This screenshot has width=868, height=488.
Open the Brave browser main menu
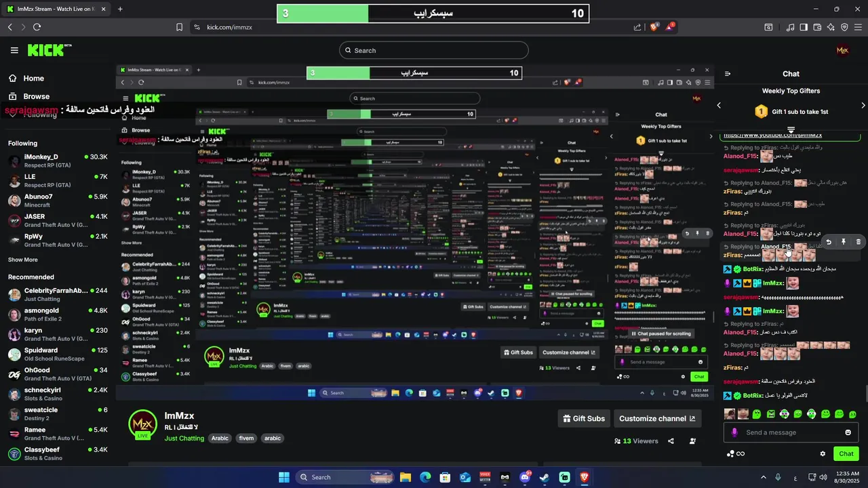(x=858, y=27)
